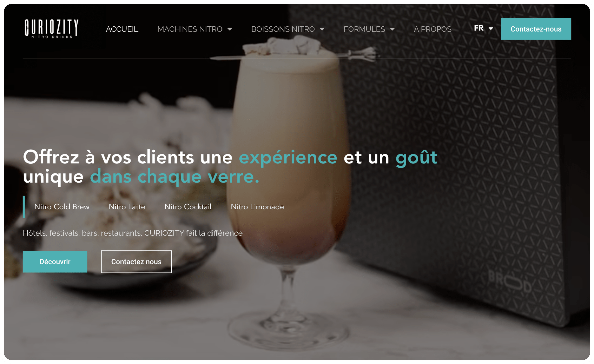Viewport: 594px width, 364px height.
Task: Expand the caret next to BOISSONS NITRO
Action: pos(322,29)
